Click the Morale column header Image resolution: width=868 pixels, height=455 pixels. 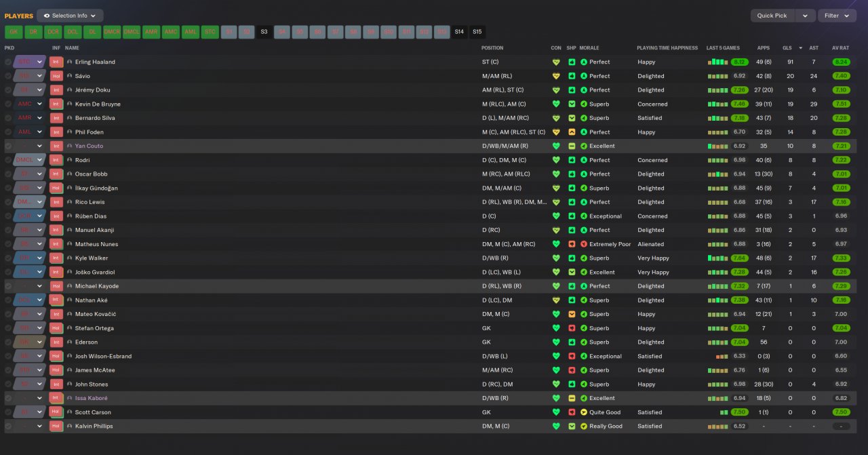(589, 48)
